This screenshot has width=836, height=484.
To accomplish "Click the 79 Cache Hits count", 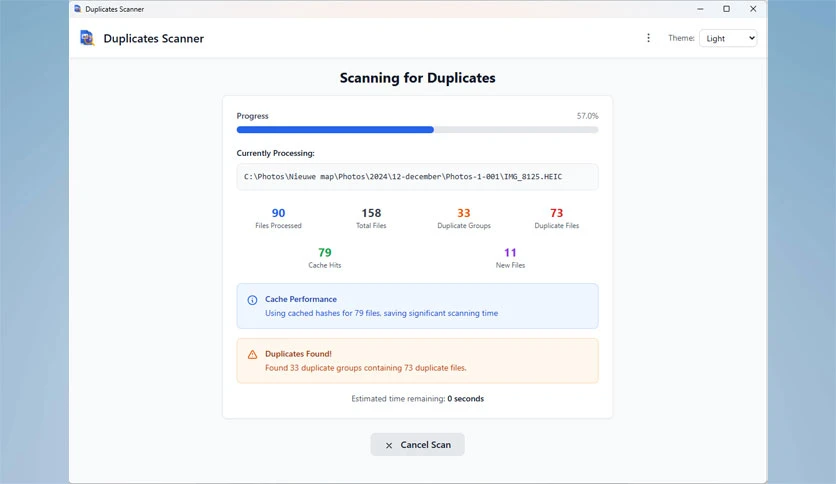I will [x=325, y=253].
